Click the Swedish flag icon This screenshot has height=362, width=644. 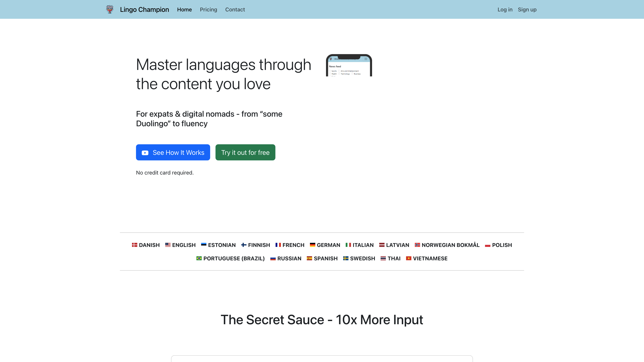(345, 258)
